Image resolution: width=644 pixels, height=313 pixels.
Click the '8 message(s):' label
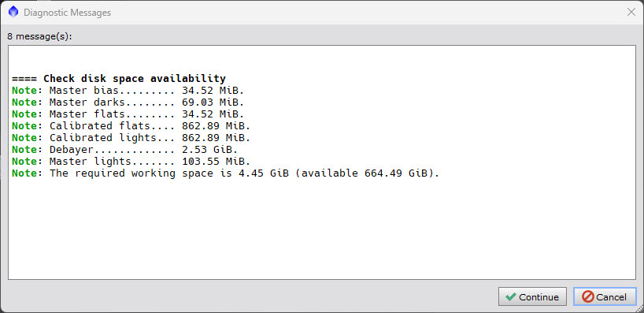pos(39,36)
